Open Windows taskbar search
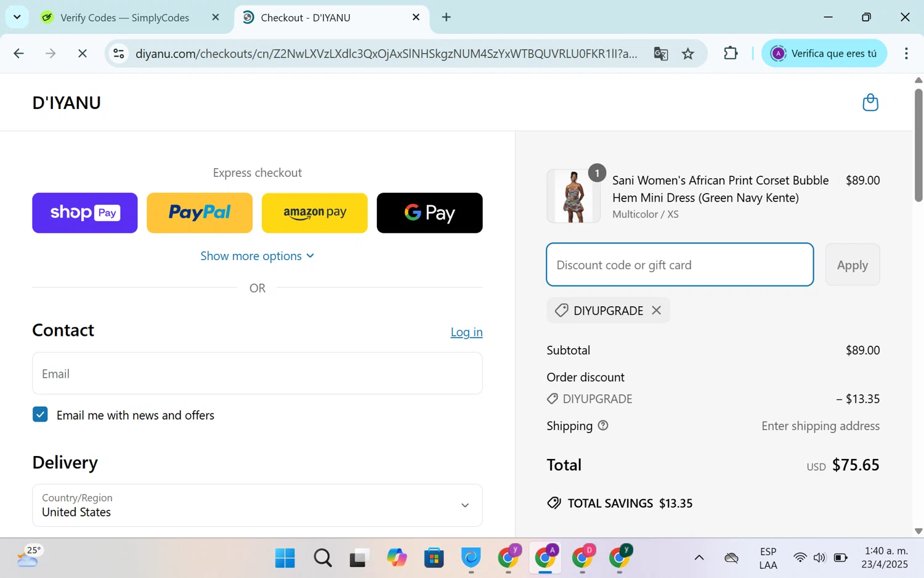Screen dimensions: 924x578 322,558
